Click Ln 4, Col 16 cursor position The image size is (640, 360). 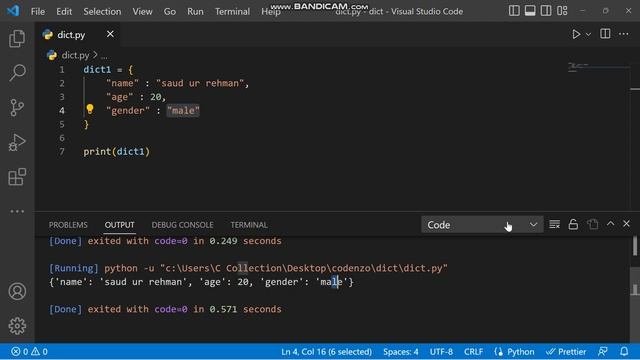tap(326, 351)
